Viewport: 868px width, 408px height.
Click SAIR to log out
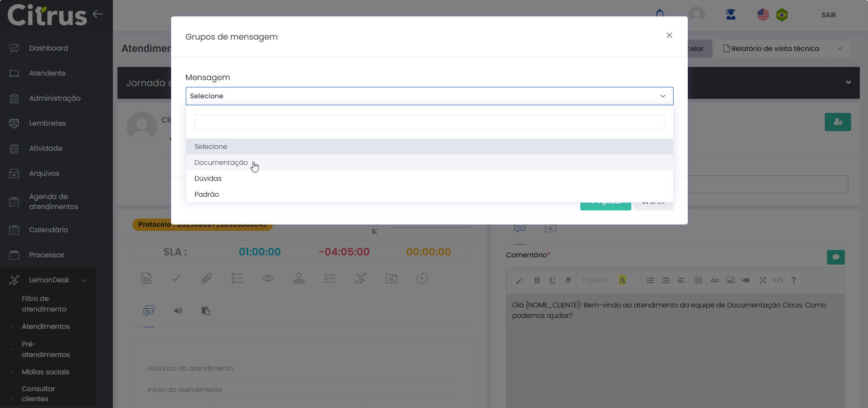tap(828, 15)
